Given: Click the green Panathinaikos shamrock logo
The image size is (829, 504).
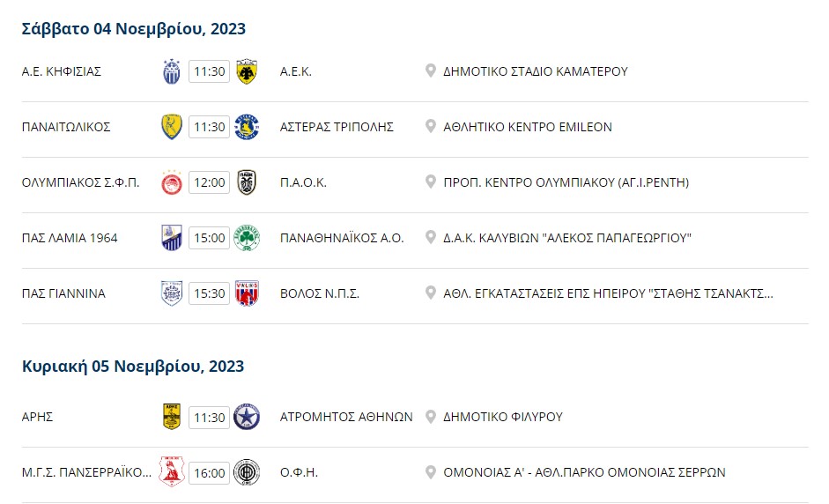Looking at the screenshot, I should pyautogui.click(x=247, y=238).
